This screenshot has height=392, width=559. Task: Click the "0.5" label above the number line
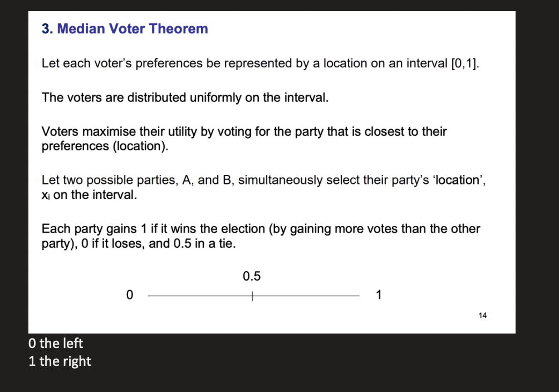tap(252, 276)
